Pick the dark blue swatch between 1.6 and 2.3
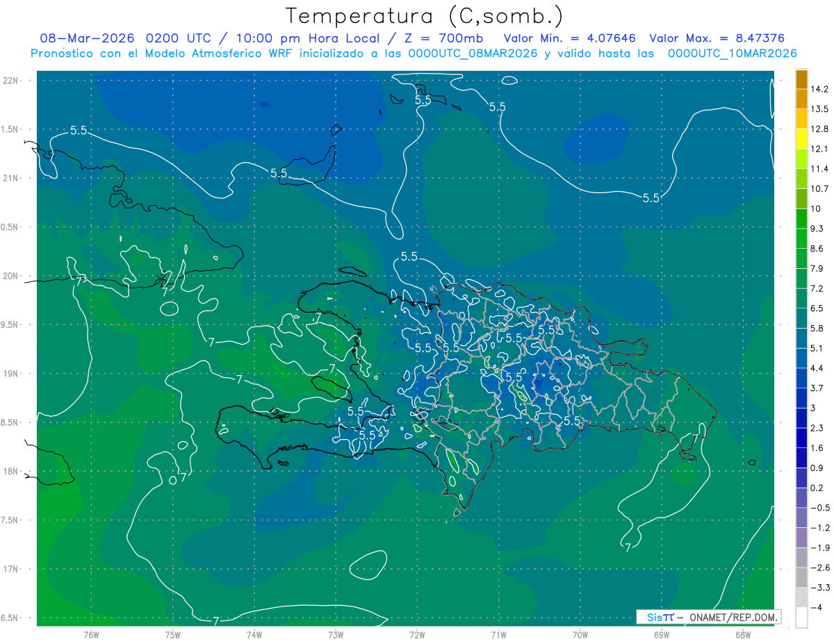Image resolution: width=834 pixels, height=644 pixels. coord(801,438)
